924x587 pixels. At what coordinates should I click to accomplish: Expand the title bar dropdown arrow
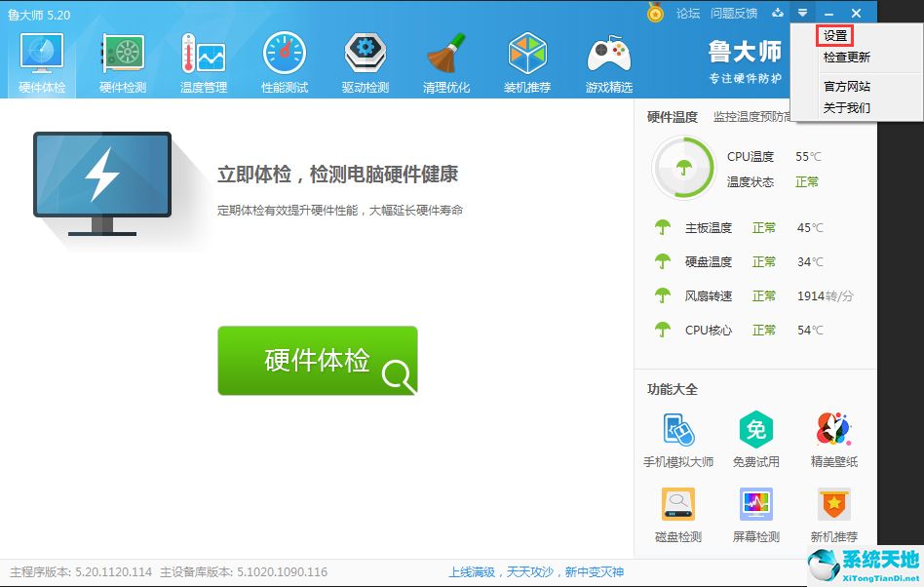801,13
